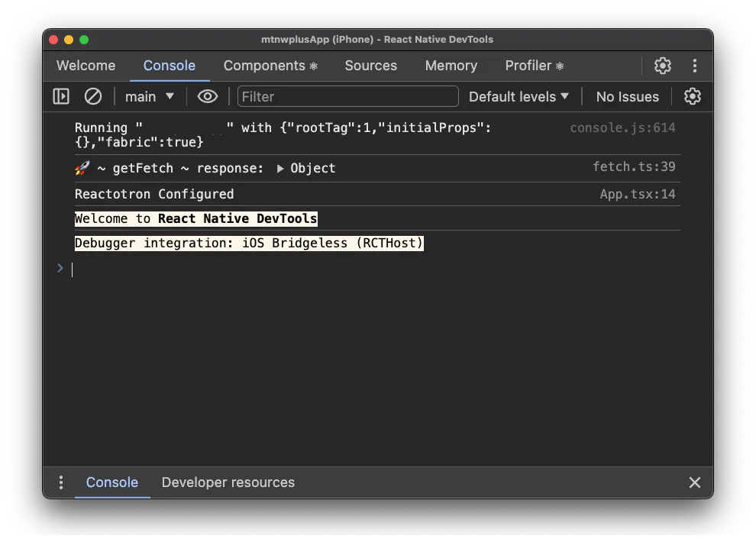Select the Debugger integration log line
This screenshot has width=756, height=555.
(249, 243)
